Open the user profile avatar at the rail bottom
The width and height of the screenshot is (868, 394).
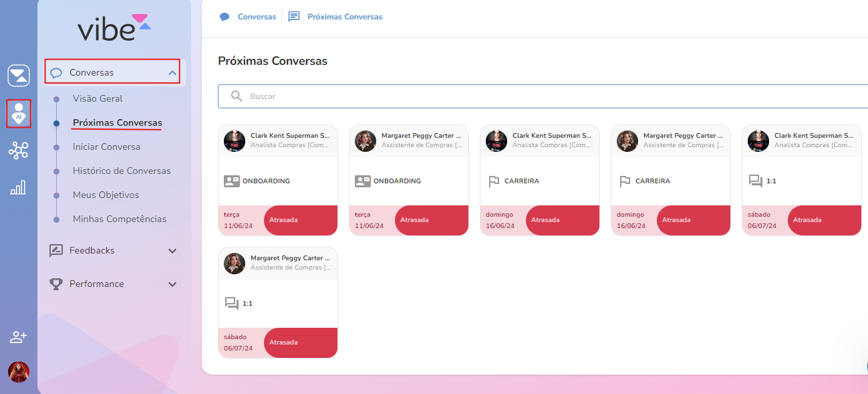point(19,372)
